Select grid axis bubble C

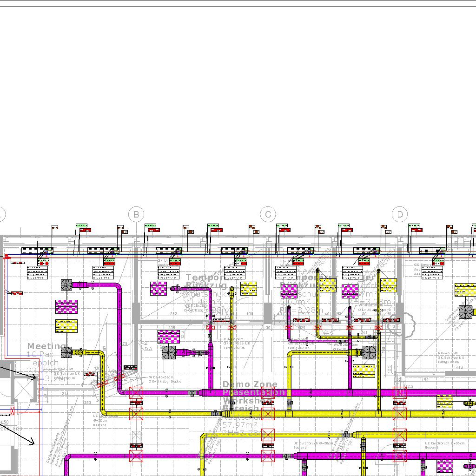268,214
